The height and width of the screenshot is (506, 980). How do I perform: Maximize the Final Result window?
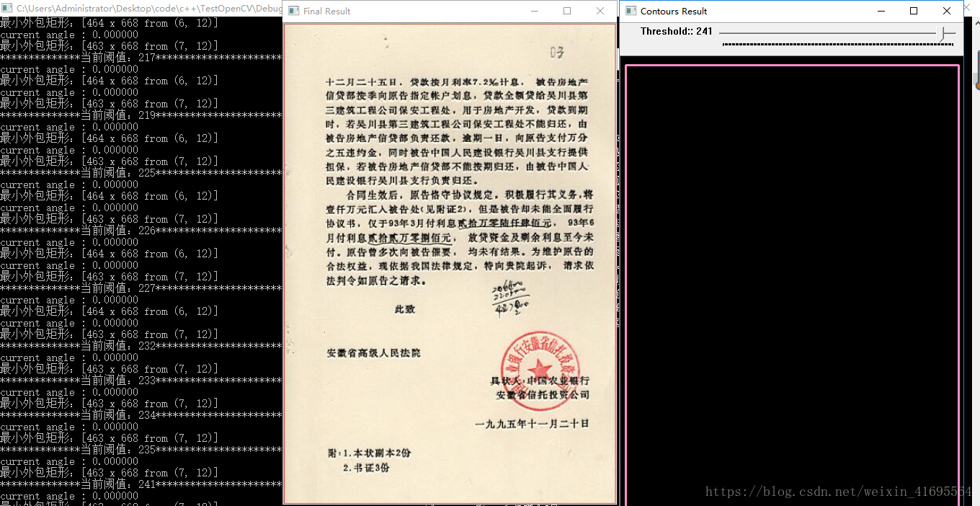point(567,11)
